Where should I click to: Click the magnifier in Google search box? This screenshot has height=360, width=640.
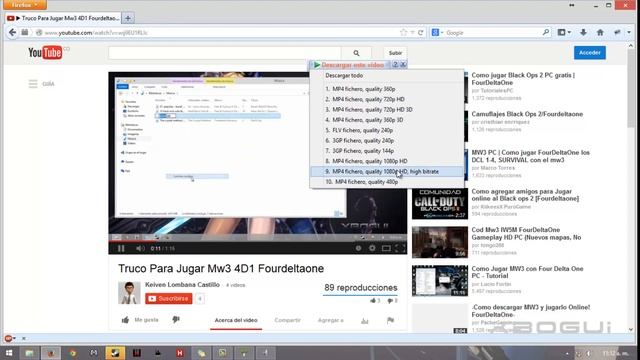click(x=546, y=32)
